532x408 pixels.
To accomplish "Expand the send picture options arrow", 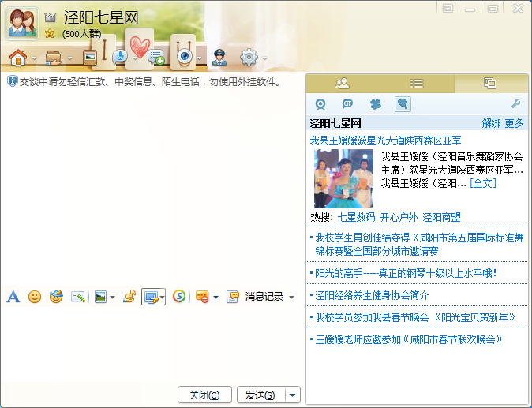I will point(112,298).
